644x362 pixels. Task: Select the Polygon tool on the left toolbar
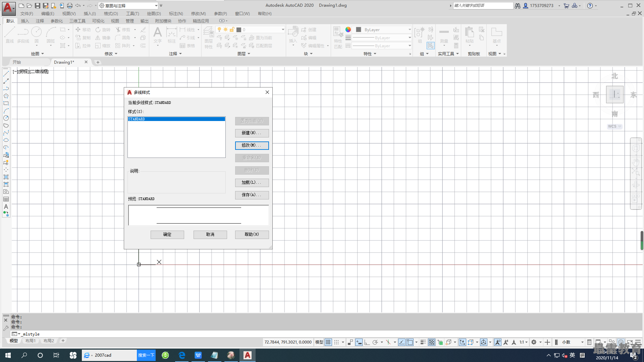tap(6, 96)
